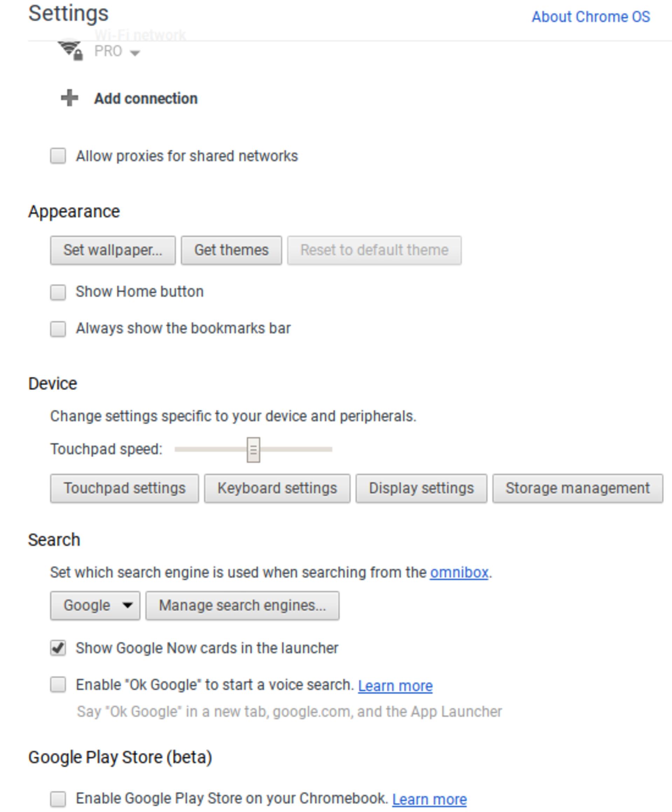Viewport: 672px width, 812px height.
Task: Open the Google search engine dropdown
Action: point(95,606)
